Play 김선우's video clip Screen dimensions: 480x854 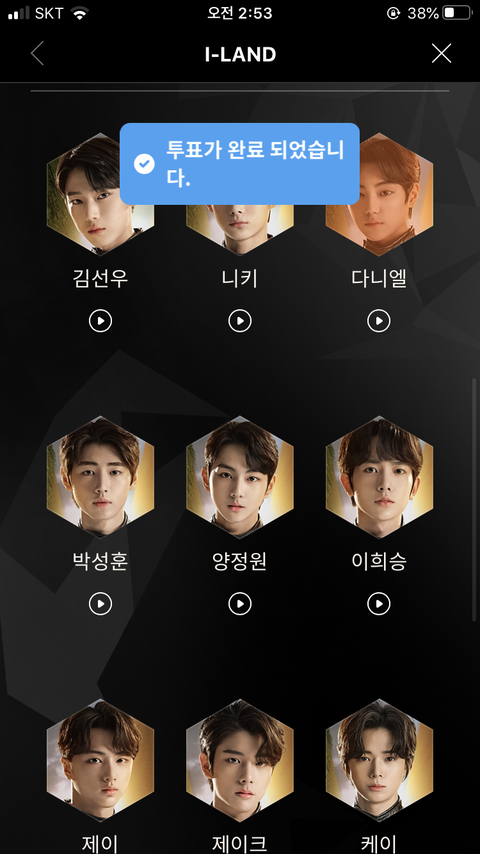tap(100, 321)
